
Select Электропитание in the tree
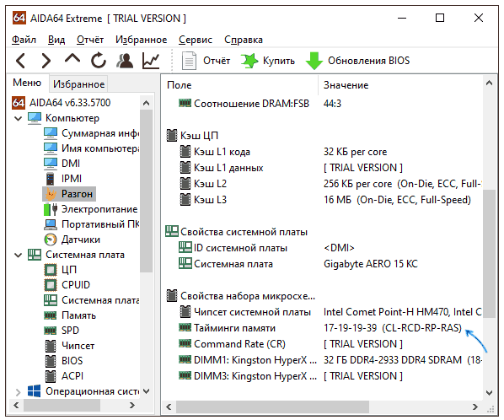91,209
